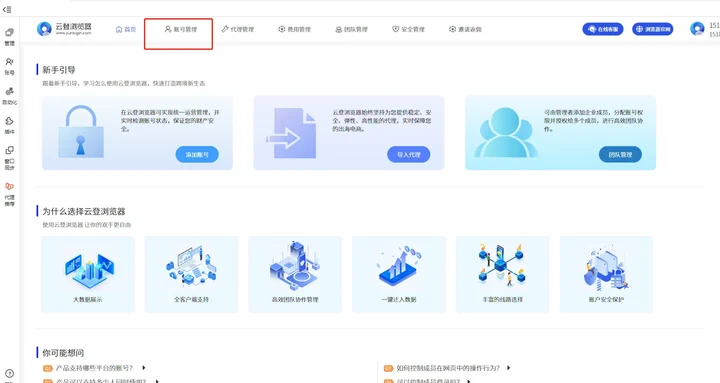
Task: Open the 代理管理 tab
Action: pos(237,29)
